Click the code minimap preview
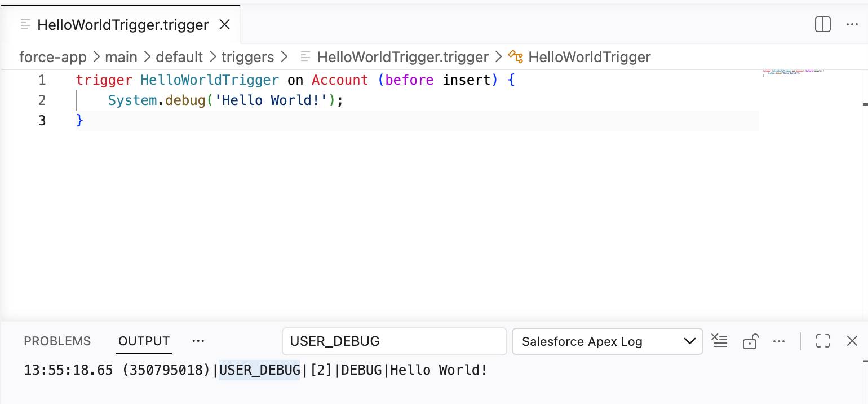 793,73
